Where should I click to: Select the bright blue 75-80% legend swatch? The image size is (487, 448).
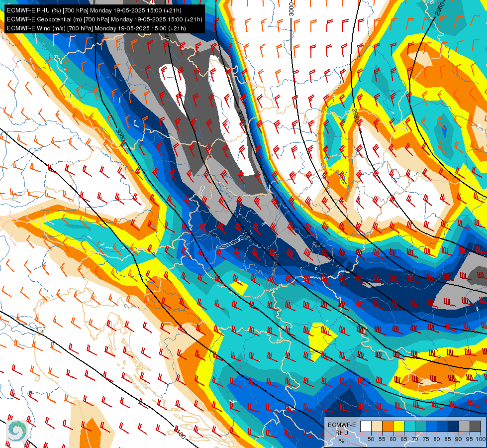pos(431,426)
